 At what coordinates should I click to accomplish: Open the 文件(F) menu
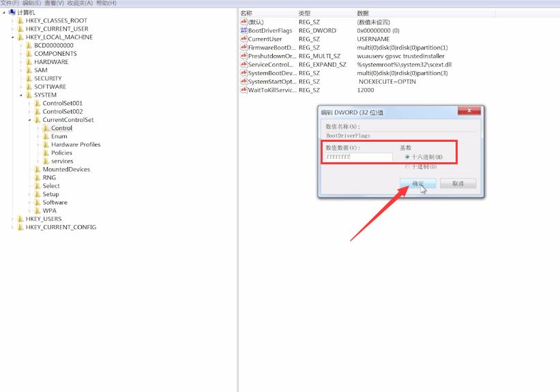[x=10, y=3]
